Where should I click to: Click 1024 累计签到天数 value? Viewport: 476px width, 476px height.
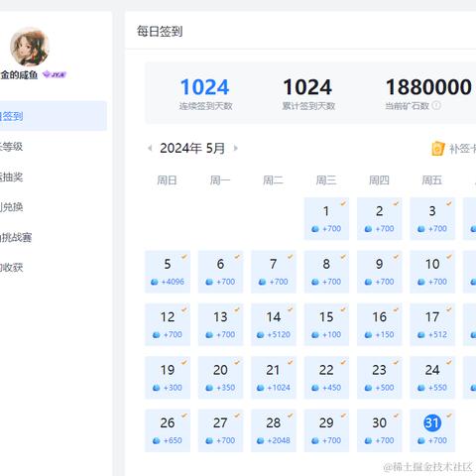click(x=307, y=87)
